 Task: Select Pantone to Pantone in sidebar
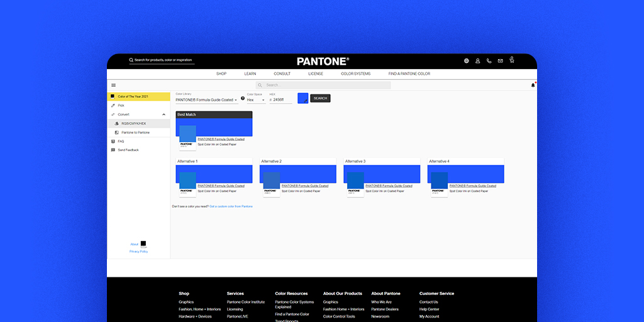[x=135, y=133]
